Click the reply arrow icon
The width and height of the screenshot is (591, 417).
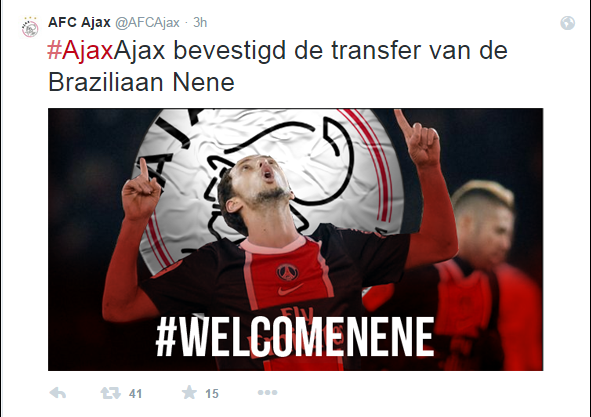[x=58, y=393]
